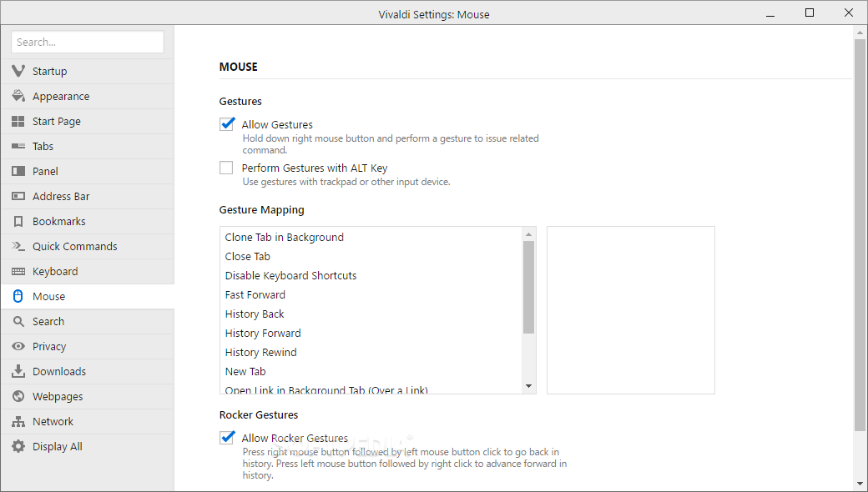Click the Keyboard icon in sidebar
The image size is (868, 492).
18,271
